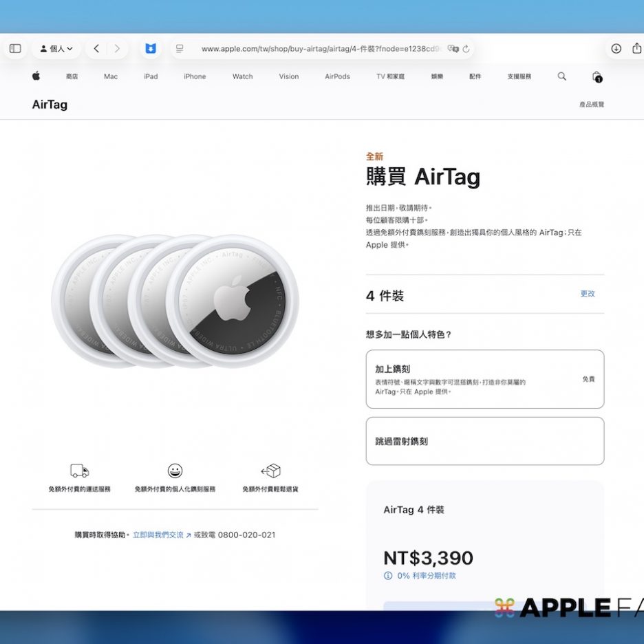Show Safari downloads

616,49
